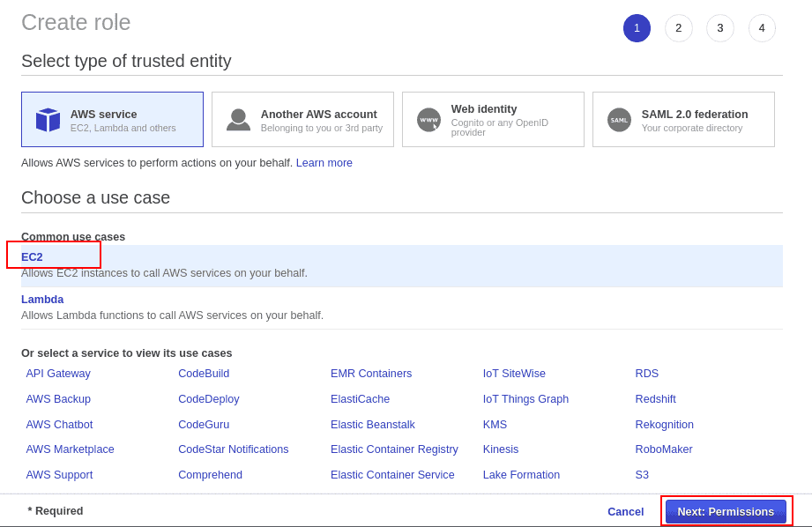Open Rekognition service
This screenshot has height=527, width=812.
click(x=665, y=424)
